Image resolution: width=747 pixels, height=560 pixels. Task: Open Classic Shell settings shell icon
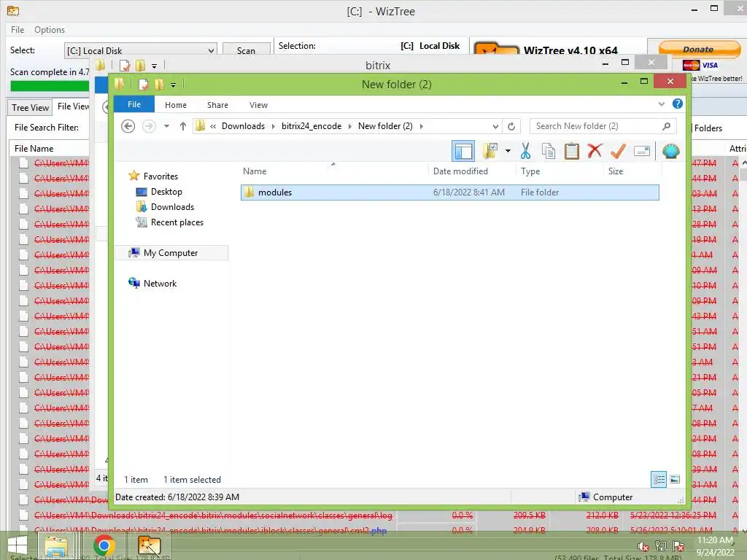(x=671, y=152)
